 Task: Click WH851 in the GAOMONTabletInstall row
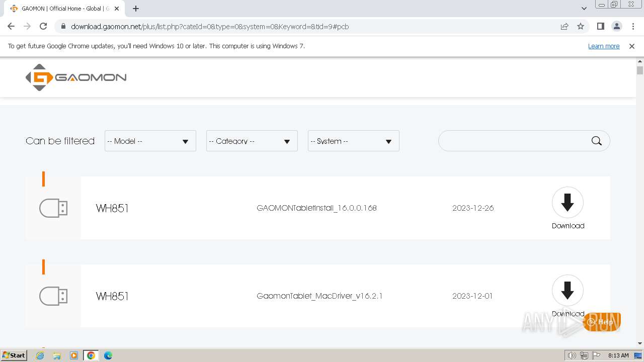112,208
